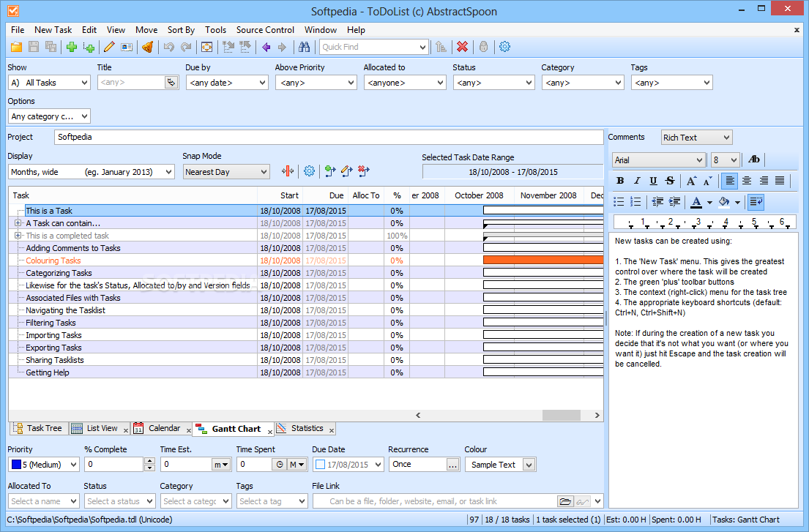Click the red X delete task icon

(462, 47)
